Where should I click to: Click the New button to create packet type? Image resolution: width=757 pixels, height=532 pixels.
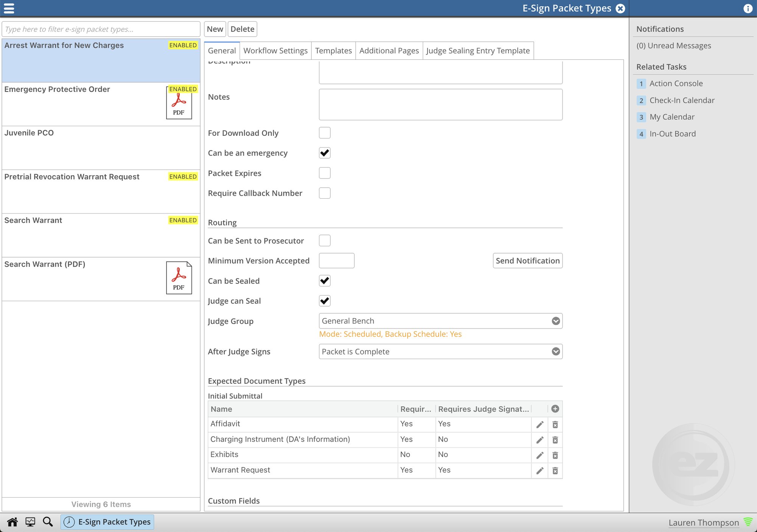[215, 28]
